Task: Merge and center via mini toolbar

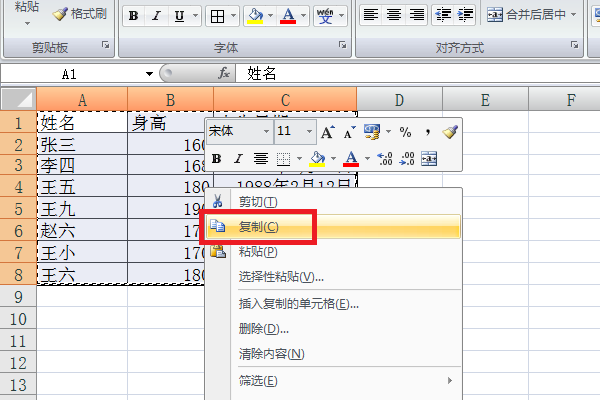Action: (429, 158)
